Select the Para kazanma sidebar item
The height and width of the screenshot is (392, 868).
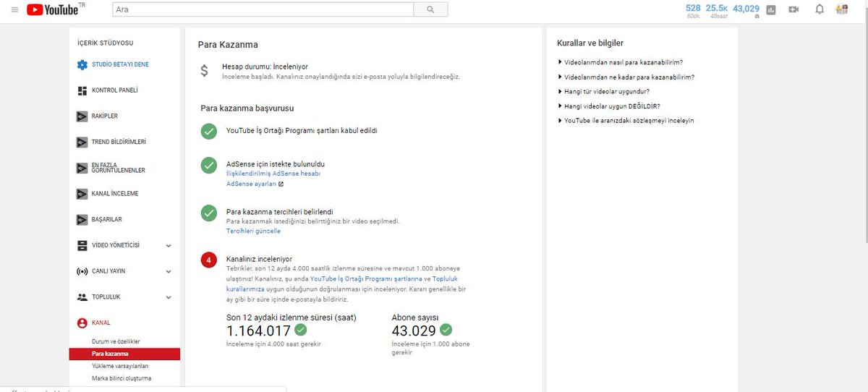point(124,354)
